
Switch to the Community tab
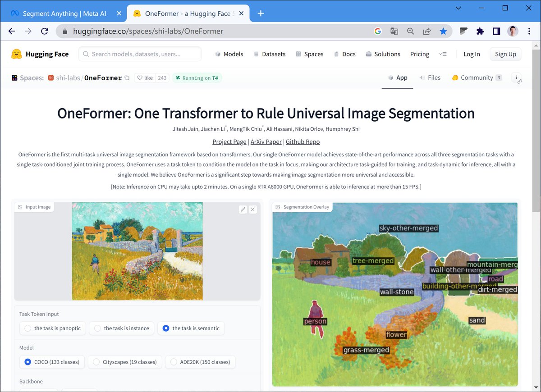(477, 78)
